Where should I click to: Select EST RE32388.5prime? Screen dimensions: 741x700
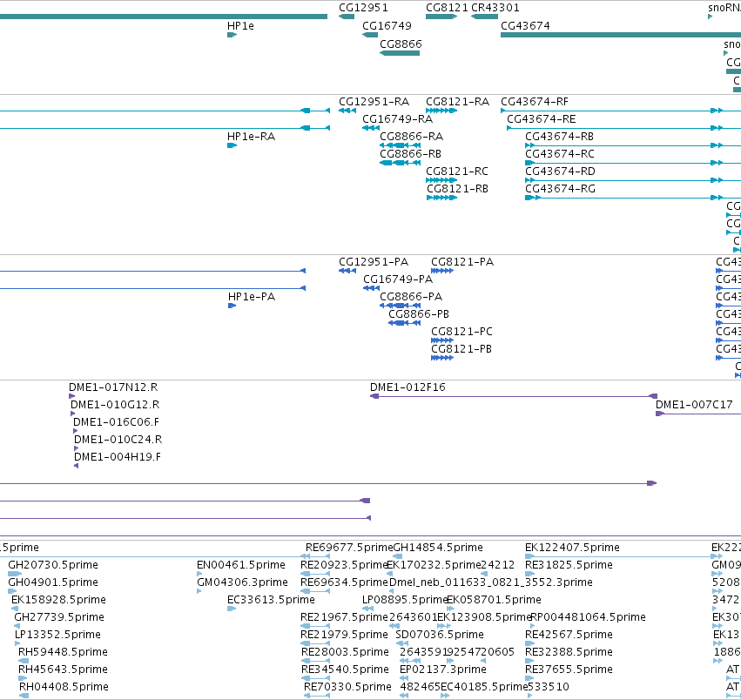[569, 652]
